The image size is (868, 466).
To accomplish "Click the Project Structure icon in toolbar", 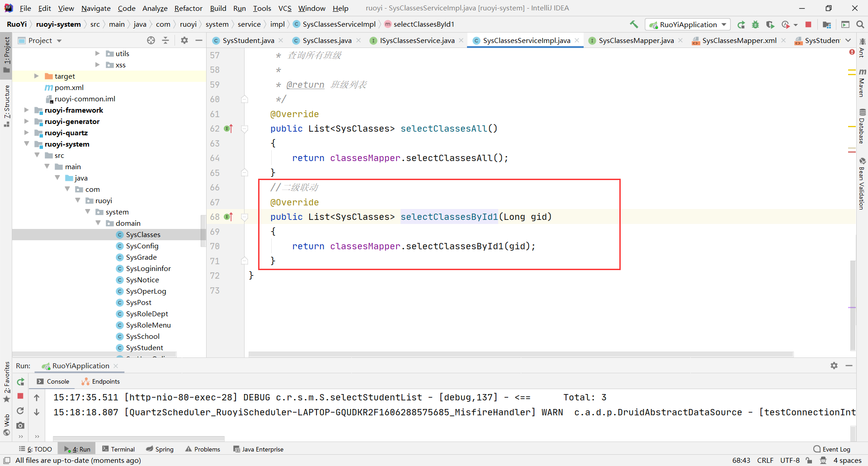I will pyautogui.click(x=827, y=24).
